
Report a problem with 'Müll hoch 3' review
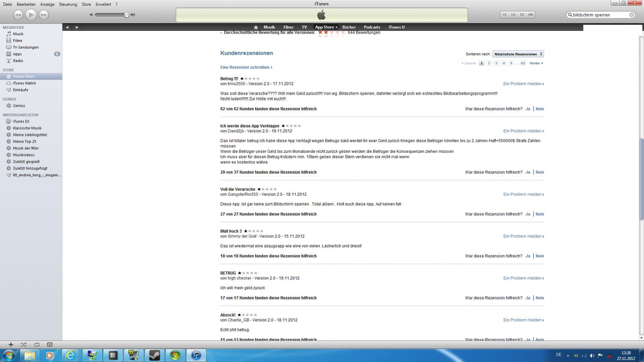coord(523,236)
